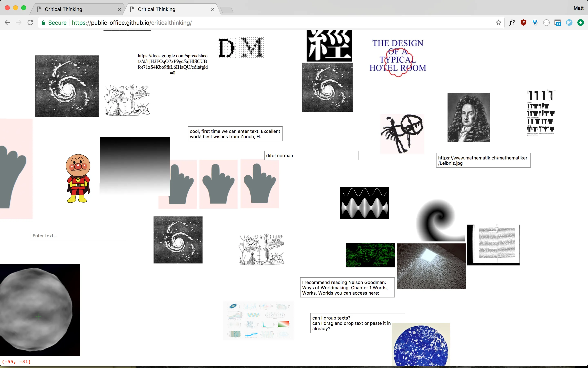Click the browser forward arrow
588x368 pixels.
pos(19,23)
